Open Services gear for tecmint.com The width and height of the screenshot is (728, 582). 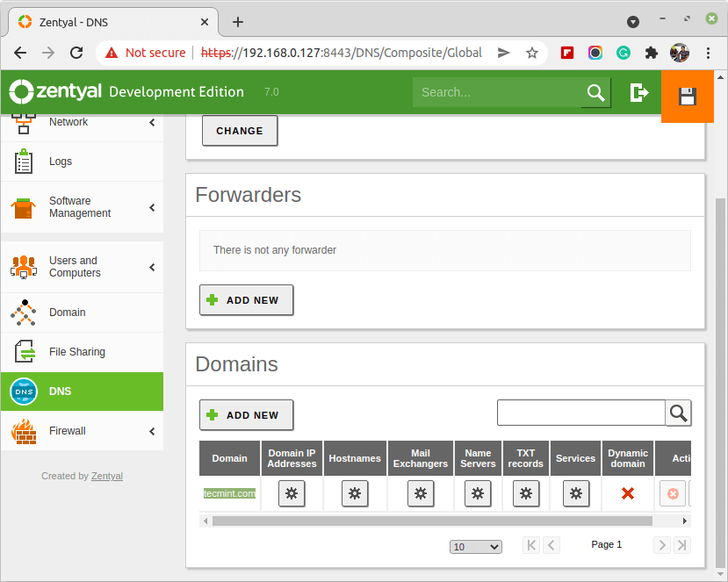point(576,492)
